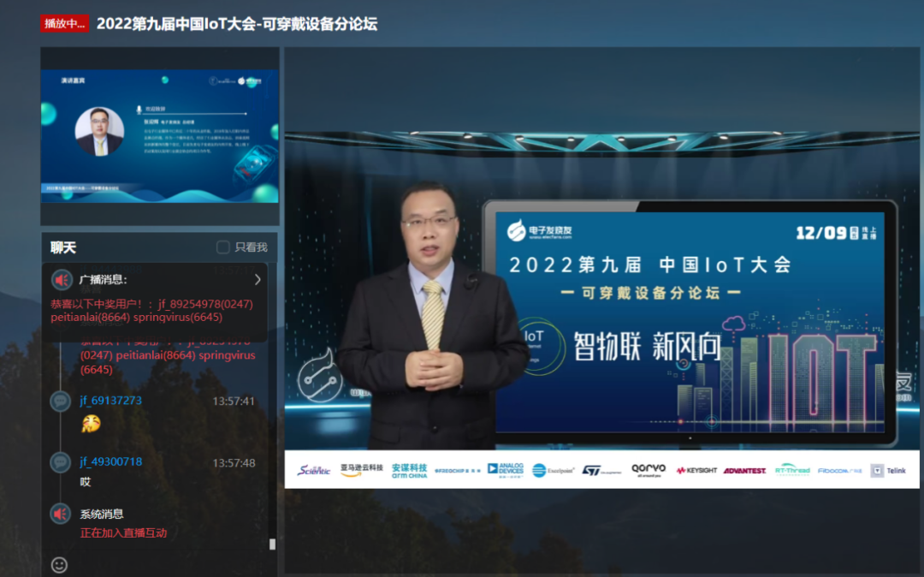Open the speaker slide thumbnail preview
The height and width of the screenshot is (577, 924).
point(160,136)
